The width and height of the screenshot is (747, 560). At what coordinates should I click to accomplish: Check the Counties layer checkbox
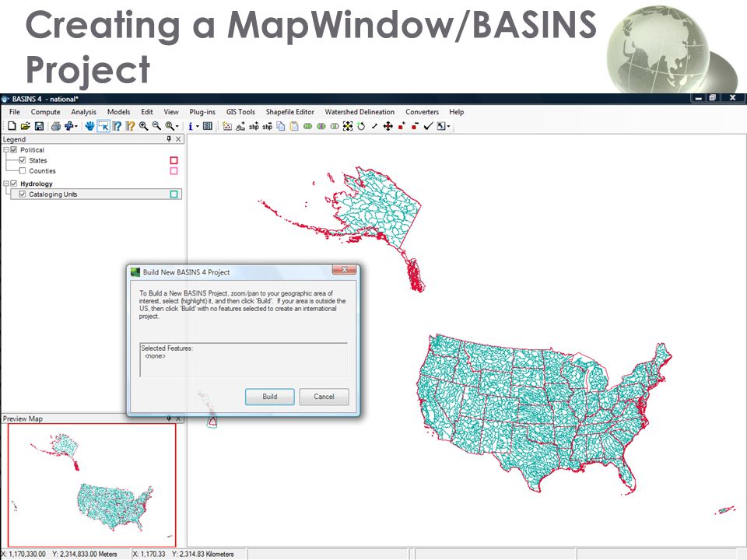23,170
